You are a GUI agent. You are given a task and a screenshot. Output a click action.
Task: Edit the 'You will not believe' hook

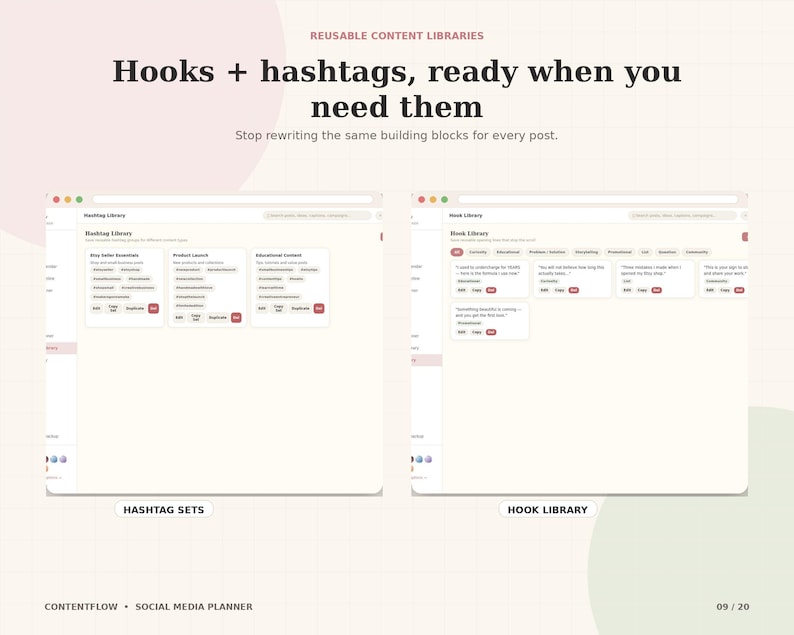click(544, 290)
